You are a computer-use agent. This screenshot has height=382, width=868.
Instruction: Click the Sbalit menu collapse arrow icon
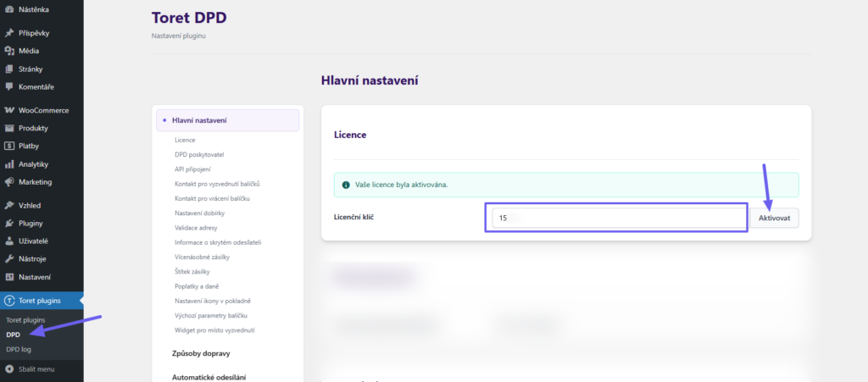click(8, 368)
